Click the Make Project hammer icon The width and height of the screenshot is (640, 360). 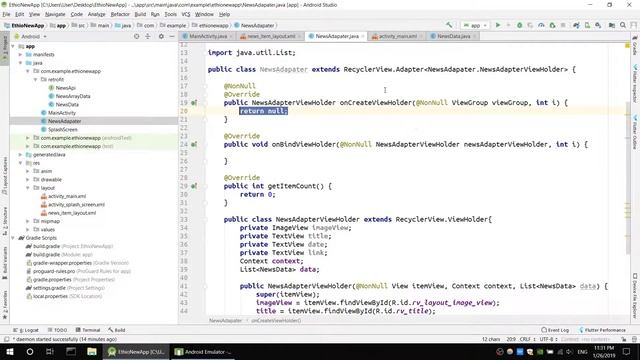tap(449, 25)
